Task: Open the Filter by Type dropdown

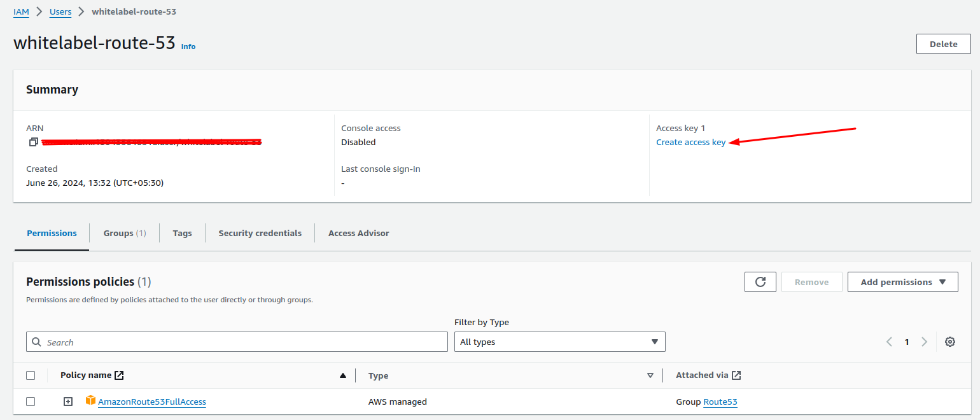Action: pos(559,342)
